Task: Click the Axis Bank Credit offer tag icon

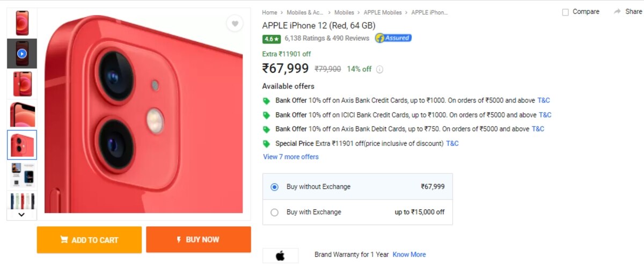Action: point(266,101)
